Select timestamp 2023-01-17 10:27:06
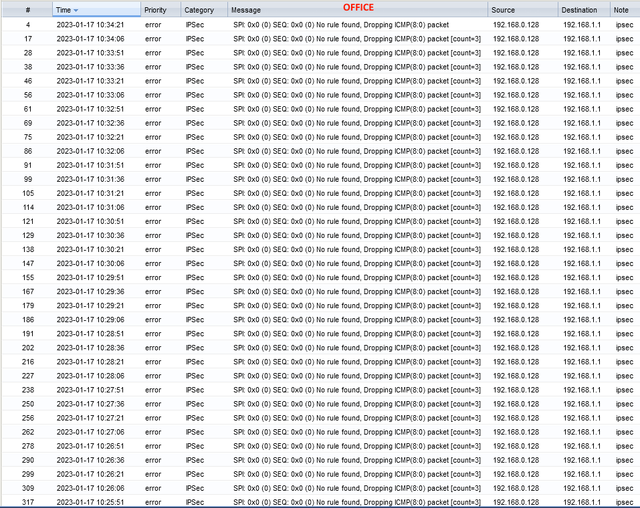 [90, 432]
